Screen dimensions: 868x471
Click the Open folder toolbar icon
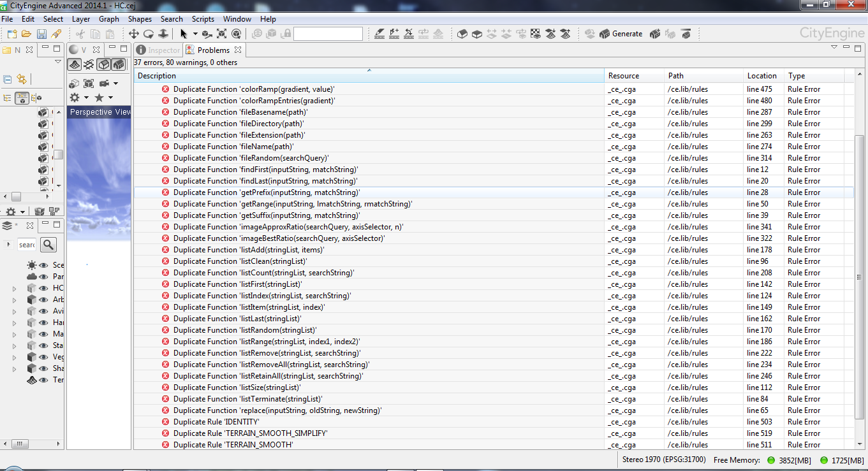27,34
